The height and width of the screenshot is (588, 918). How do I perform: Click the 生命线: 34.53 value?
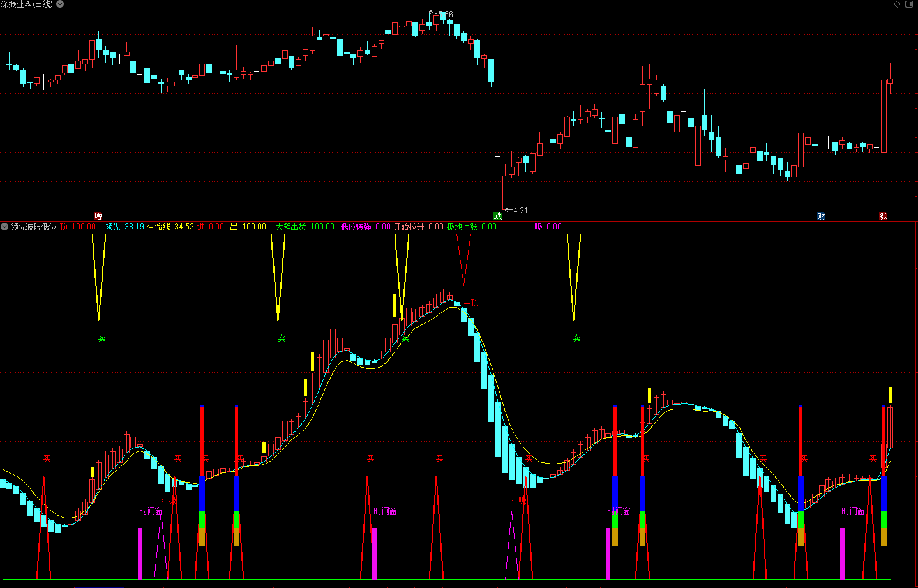(x=170, y=227)
